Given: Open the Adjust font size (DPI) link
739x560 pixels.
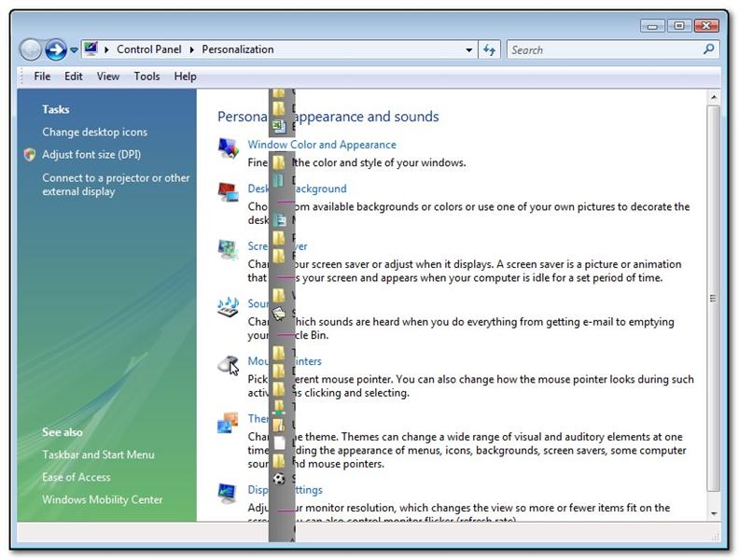Looking at the screenshot, I should [91, 155].
